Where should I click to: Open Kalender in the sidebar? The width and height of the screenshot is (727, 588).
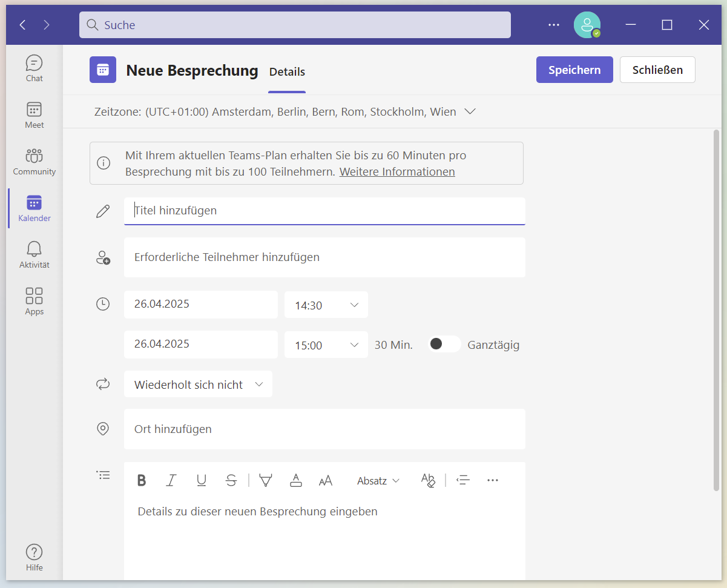coord(35,208)
